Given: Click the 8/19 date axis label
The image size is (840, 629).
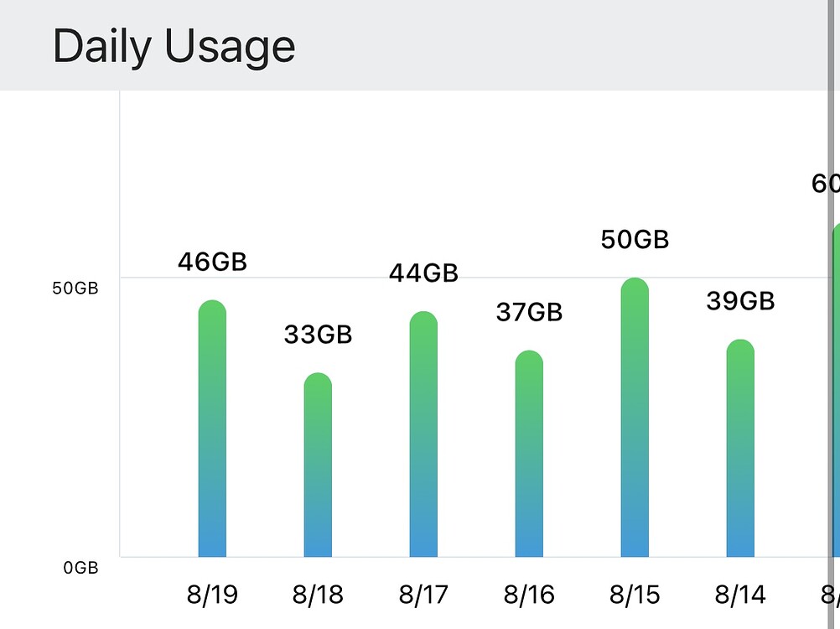Looking at the screenshot, I should point(212,595).
